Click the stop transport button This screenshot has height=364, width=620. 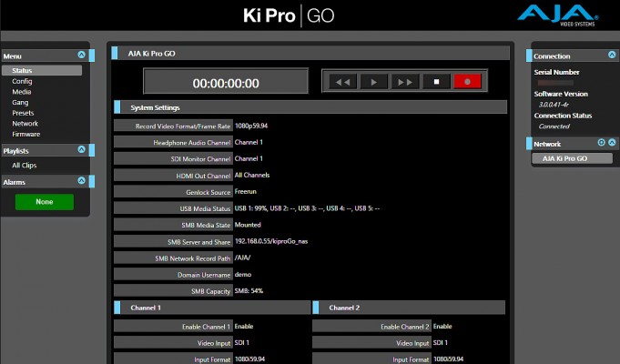click(x=436, y=82)
